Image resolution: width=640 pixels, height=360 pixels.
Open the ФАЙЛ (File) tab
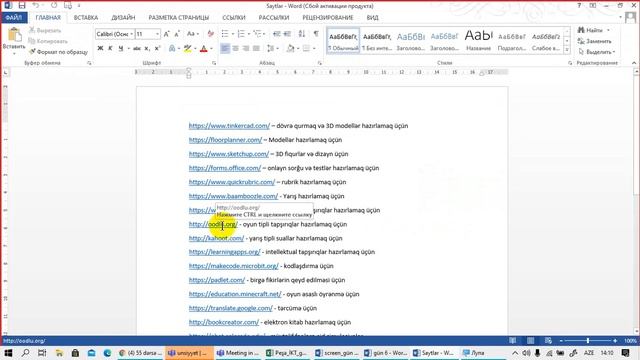[x=14, y=18]
